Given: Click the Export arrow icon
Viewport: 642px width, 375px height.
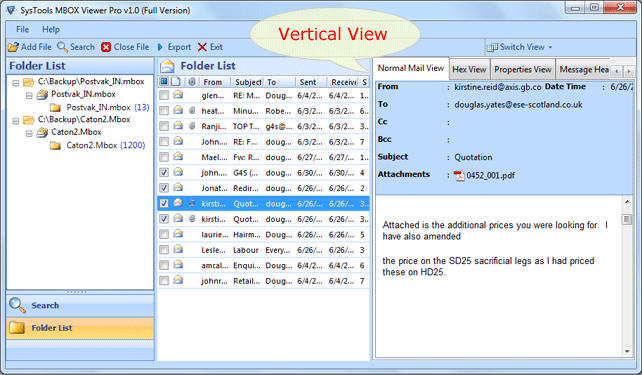Looking at the screenshot, I should 160,47.
